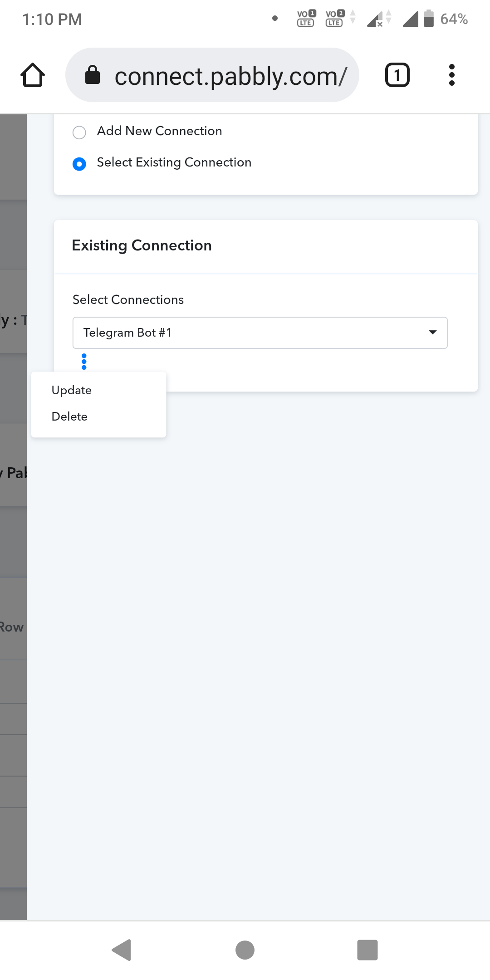Tap the Android back navigation button
Viewport: 490px width, 980px height.
[122, 950]
